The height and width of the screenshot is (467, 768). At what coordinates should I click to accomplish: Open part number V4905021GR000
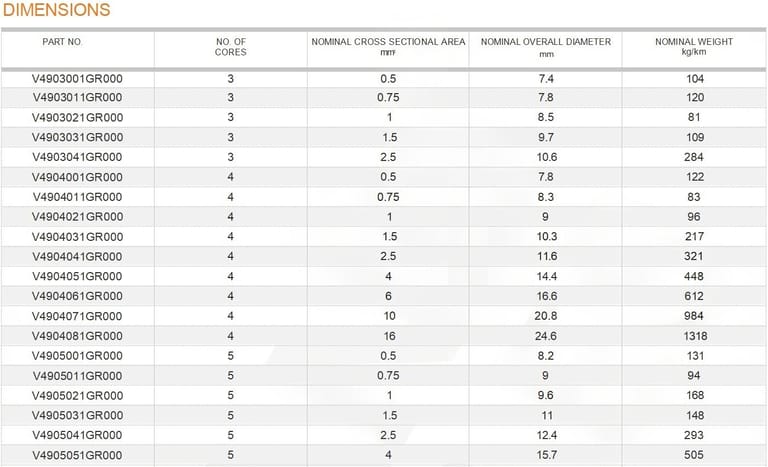[x=77, y=395]
